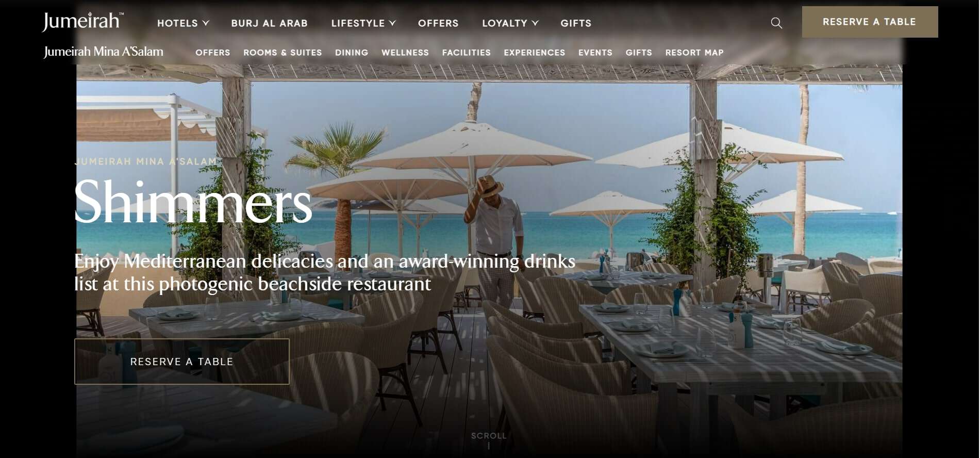
Task: Select the Facilities tab
Action: [467, 53]
